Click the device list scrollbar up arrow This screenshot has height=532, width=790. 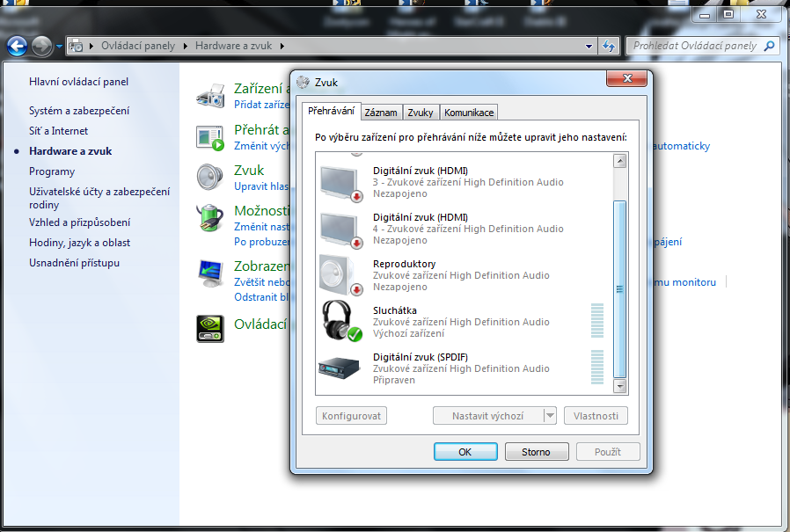pos(619,161)
